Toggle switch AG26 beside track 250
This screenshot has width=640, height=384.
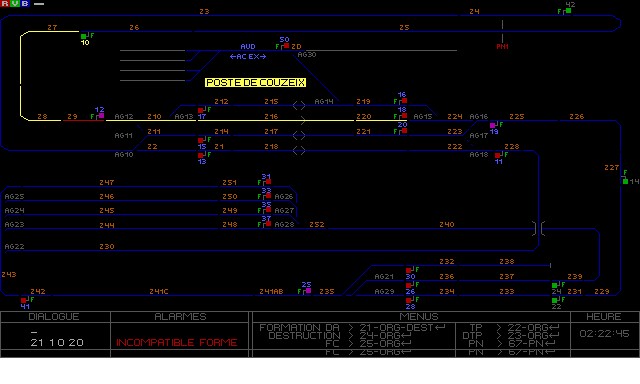284,196
